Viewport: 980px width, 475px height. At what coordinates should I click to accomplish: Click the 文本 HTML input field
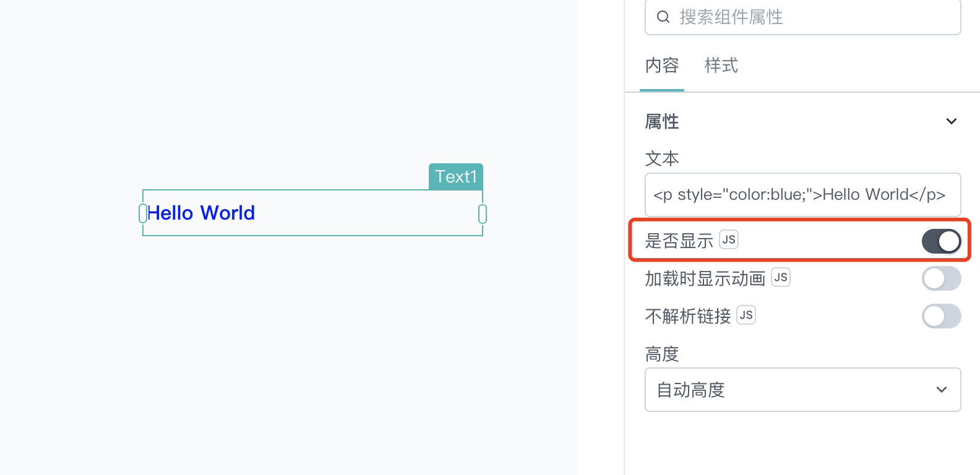[803, 195]
